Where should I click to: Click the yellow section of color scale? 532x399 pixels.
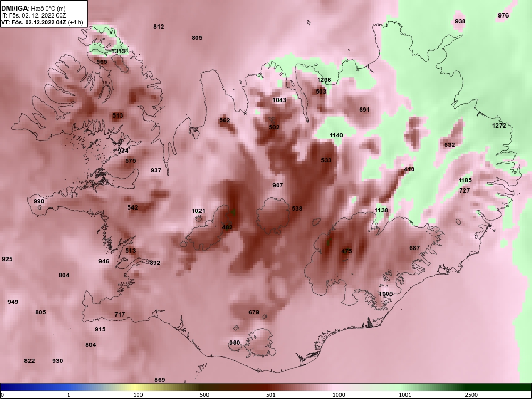[x=134, y=387]
